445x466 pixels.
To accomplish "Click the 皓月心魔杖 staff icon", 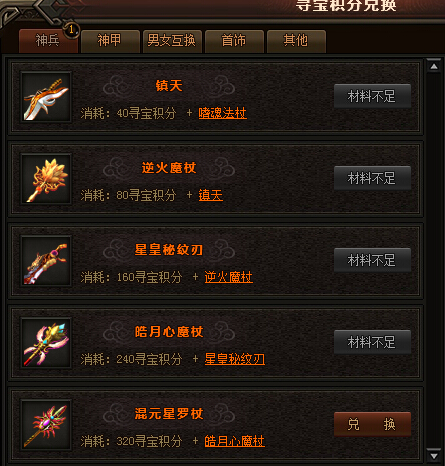I will click(x=46, y=343).
